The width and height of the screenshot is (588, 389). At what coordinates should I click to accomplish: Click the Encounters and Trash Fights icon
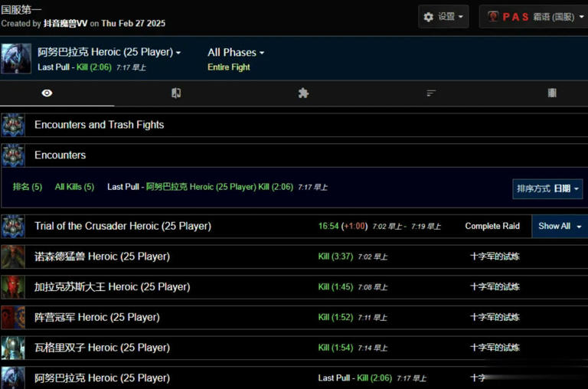13,125
